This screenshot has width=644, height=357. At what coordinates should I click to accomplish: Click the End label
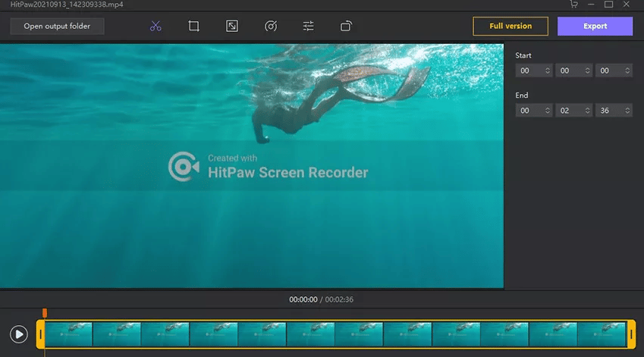(522, 96)
